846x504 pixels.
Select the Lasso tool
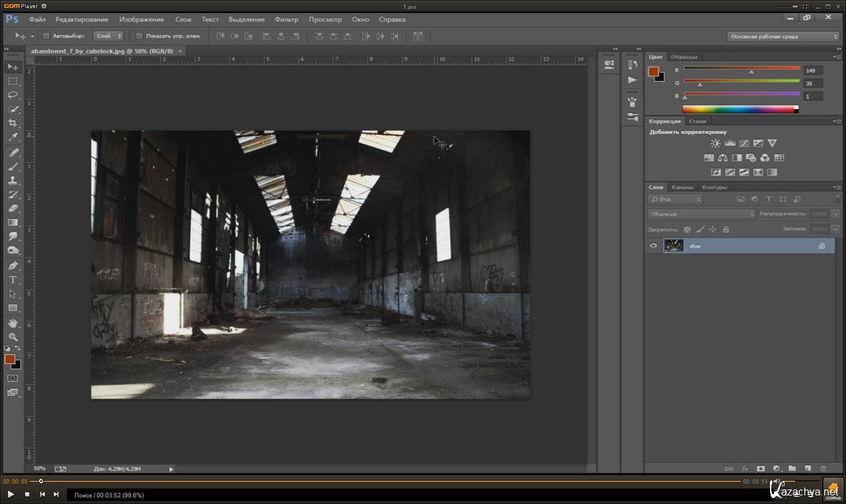[13, 95]
